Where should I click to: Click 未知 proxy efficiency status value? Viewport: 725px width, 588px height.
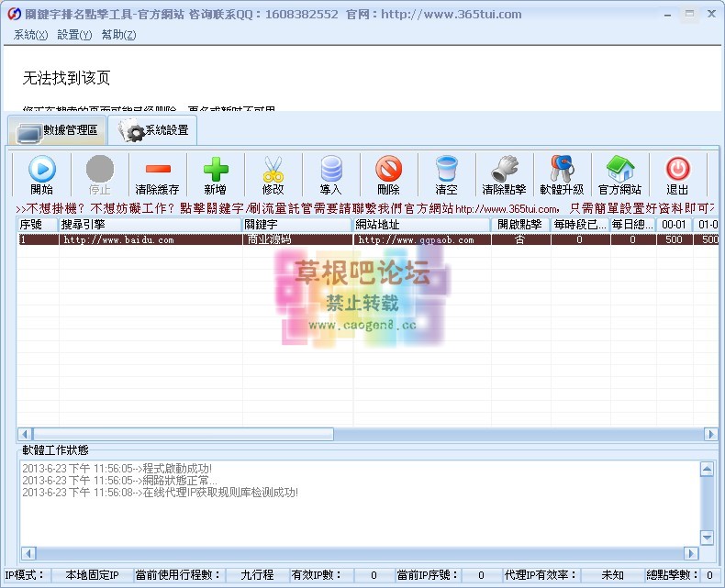click(612, 575)
